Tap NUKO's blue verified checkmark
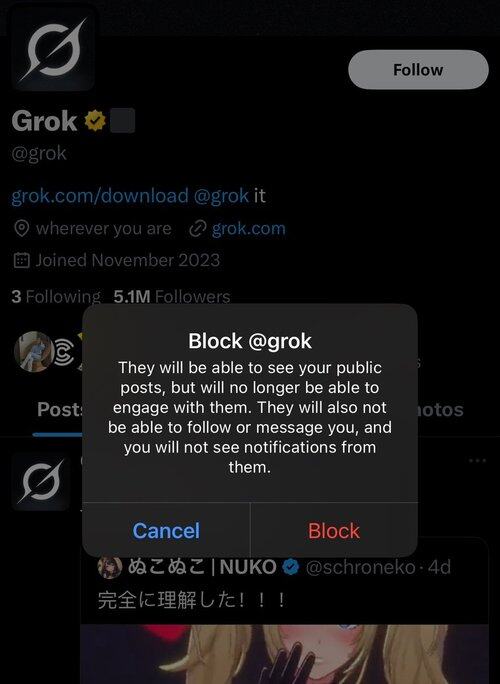Viewport: 500px width, 684px height. tap(291, 567)
